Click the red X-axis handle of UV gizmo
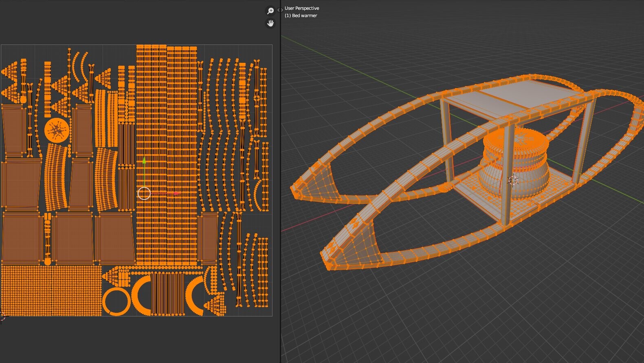The width and height of the screenshot is (644, 363). click(x=176, y=193)
